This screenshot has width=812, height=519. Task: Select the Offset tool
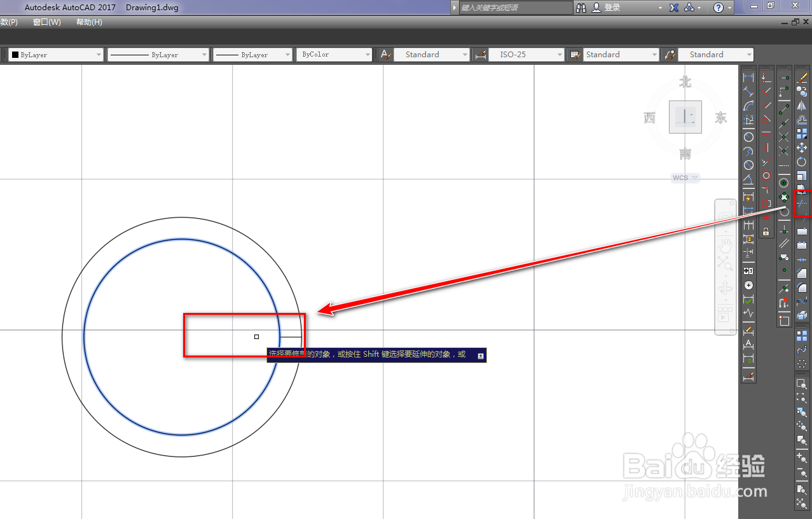pos(801,120)
